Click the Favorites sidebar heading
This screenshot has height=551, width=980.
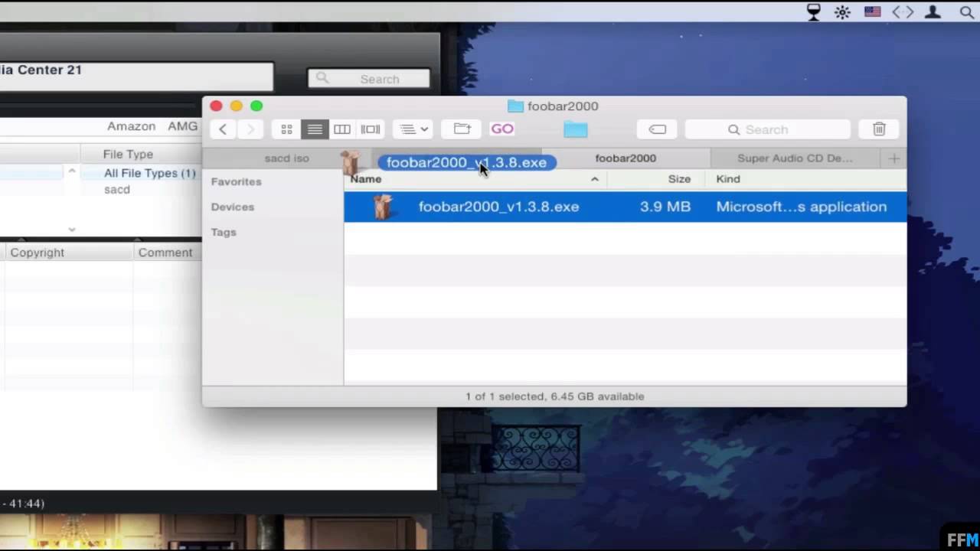pyautogui.click(x=236, y=181)
